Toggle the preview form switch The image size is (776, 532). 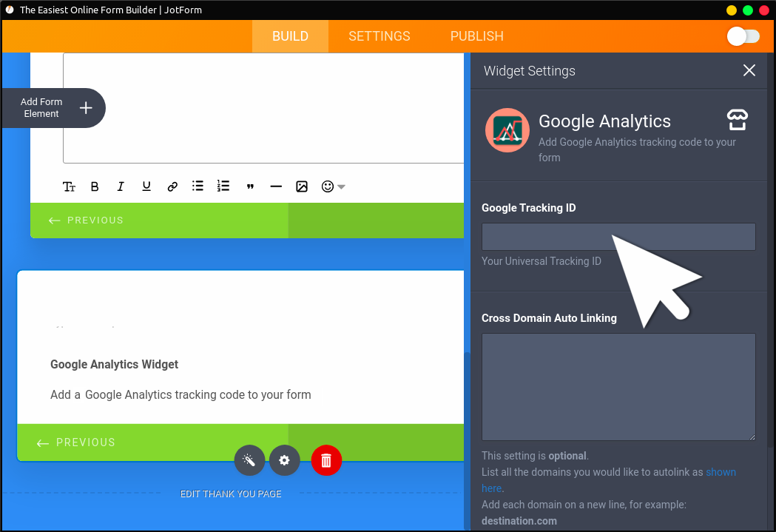[743, 36]
